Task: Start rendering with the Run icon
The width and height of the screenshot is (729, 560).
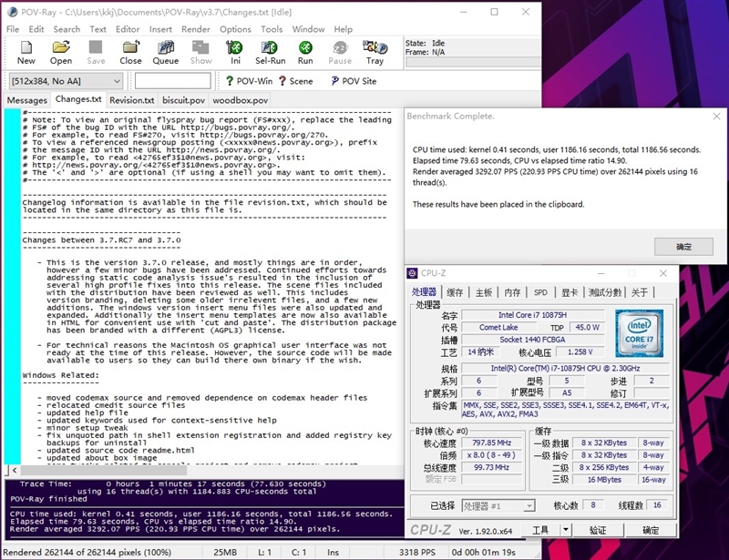Action: pyautogui.click(x=305, y=52)
